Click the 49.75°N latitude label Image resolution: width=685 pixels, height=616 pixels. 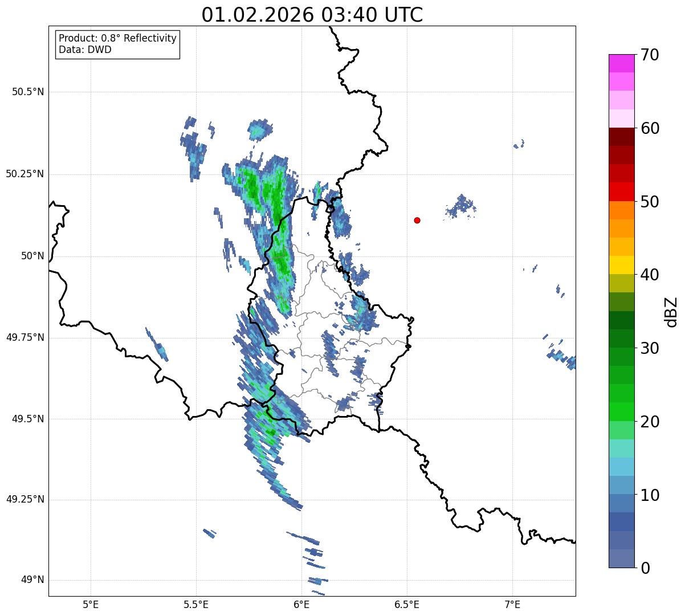[25, 337]
